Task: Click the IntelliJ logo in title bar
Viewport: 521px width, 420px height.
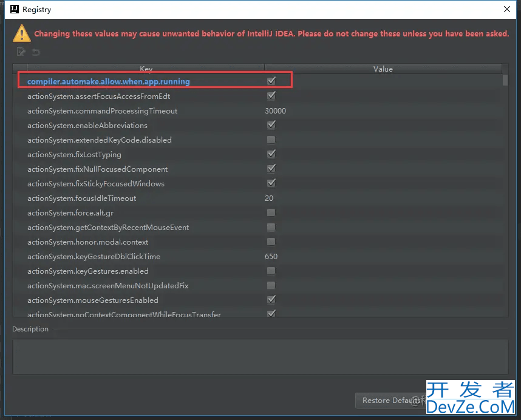Action: coord(15,9)
